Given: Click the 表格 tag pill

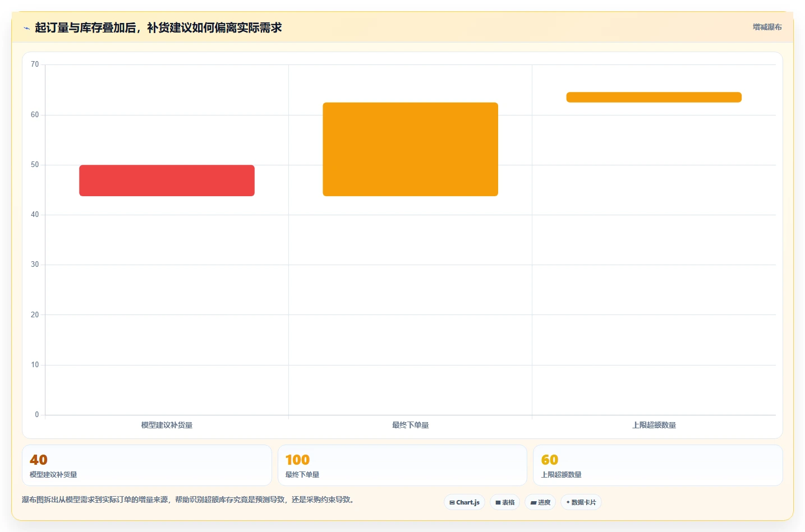Looking at the screenshot, I should pos(505,502).
